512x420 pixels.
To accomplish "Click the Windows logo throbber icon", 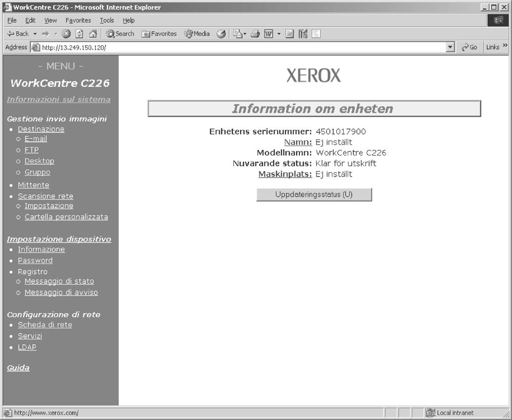I will (x=498, y=20).
